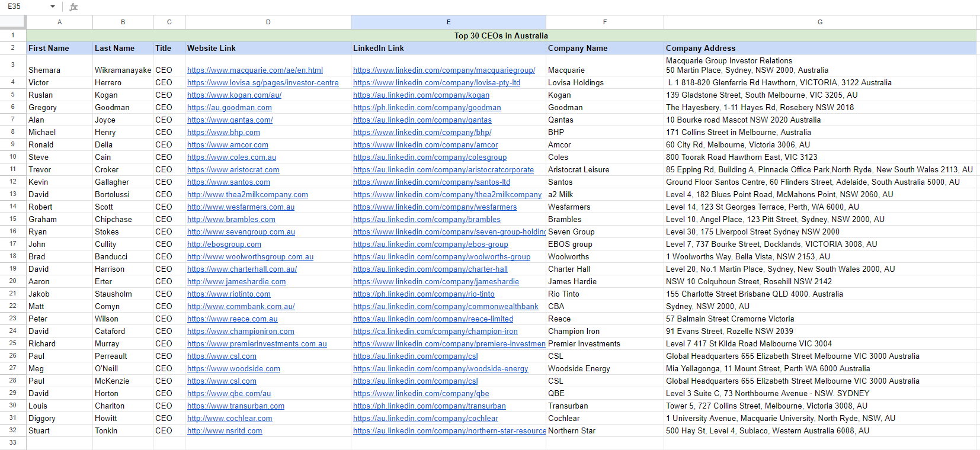
Task: Select row 17 header
Action: coord(13,244)
